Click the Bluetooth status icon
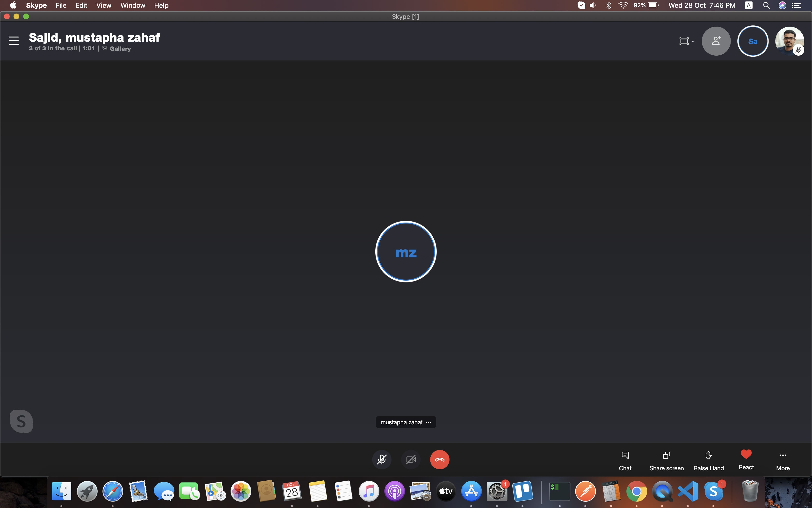Image resolution: width=812 pixels, height=508 pixels. point(608,5)
